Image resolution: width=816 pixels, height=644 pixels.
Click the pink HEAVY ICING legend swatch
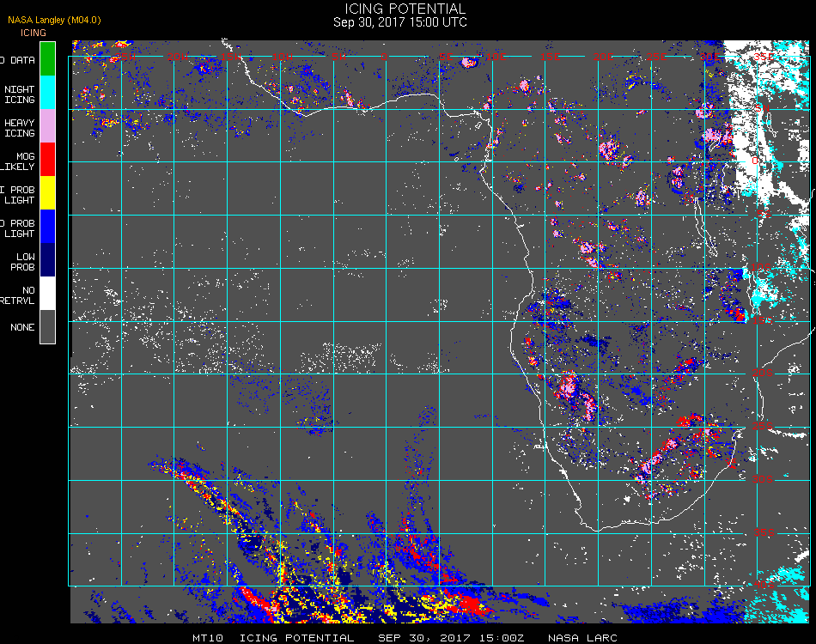[47, 126]
